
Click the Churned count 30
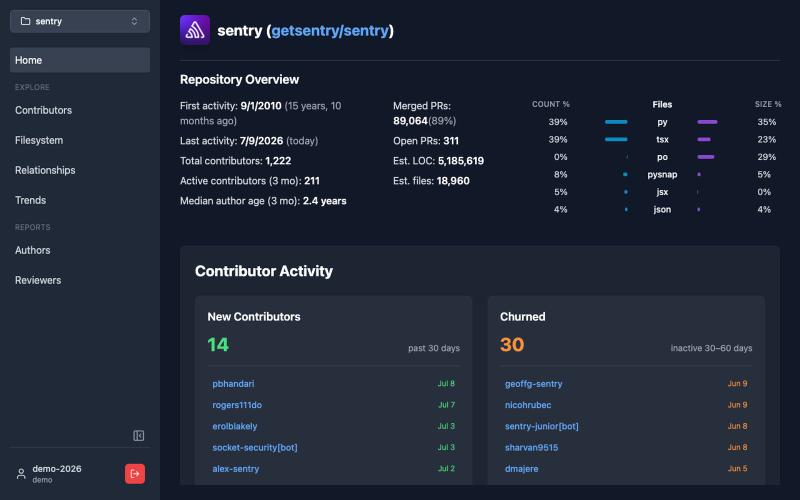pos(512,345)
